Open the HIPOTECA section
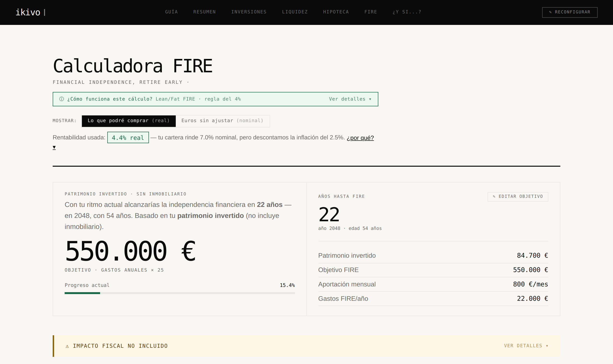The image size is (613, 364). [x=336, y=12]
